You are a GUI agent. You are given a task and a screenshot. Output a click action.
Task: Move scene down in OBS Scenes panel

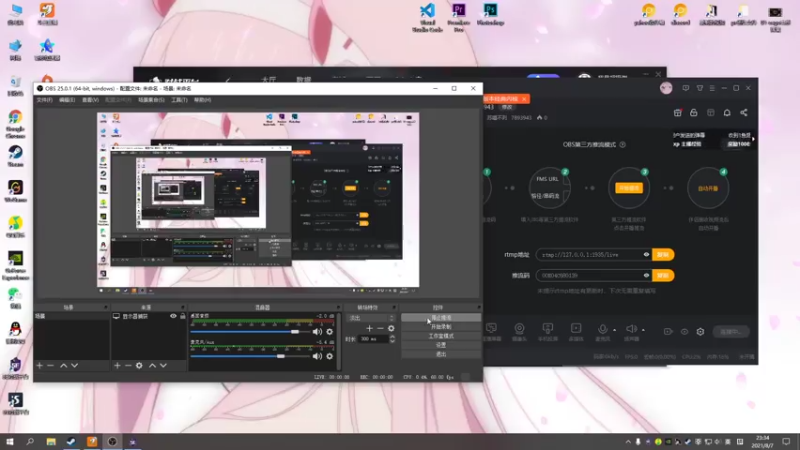click(x=74, y=365)
